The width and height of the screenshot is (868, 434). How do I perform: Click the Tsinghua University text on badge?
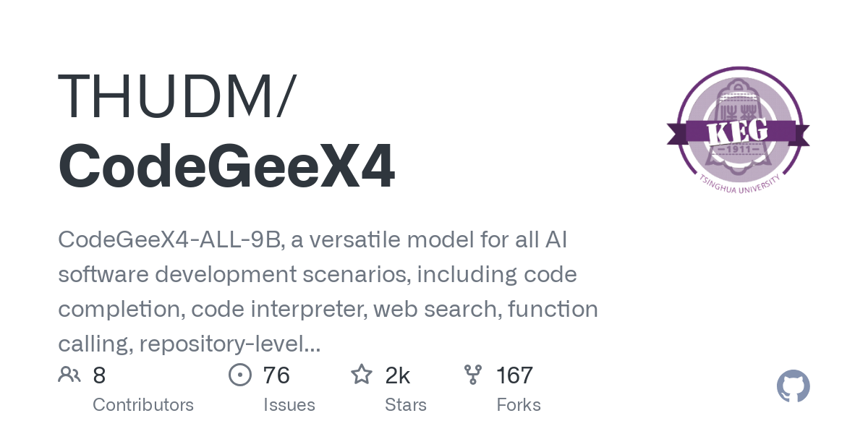point(739,184)
